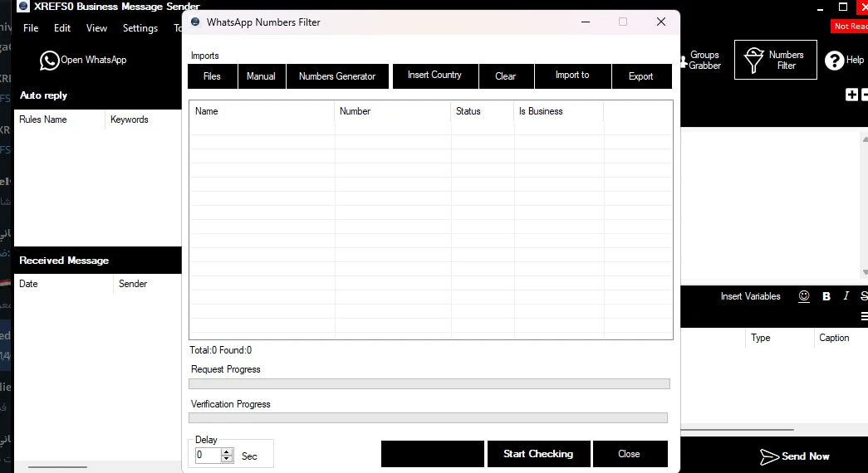Export the filtered numbers
This screenshot has height=473, width=868.
tap(641, 76)
